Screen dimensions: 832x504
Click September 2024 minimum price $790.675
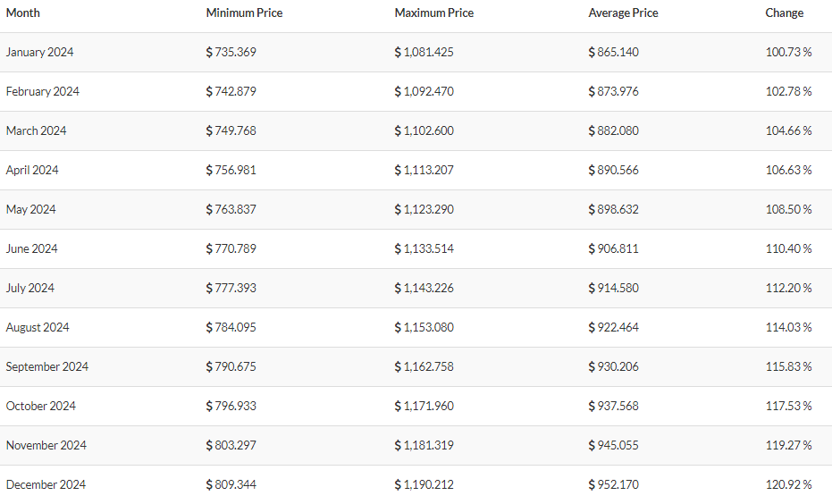coord(231,366)
